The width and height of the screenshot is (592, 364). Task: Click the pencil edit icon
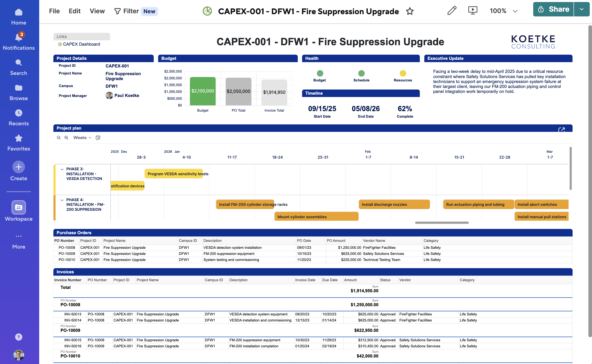pyautogui.click(x=452, y=11)
